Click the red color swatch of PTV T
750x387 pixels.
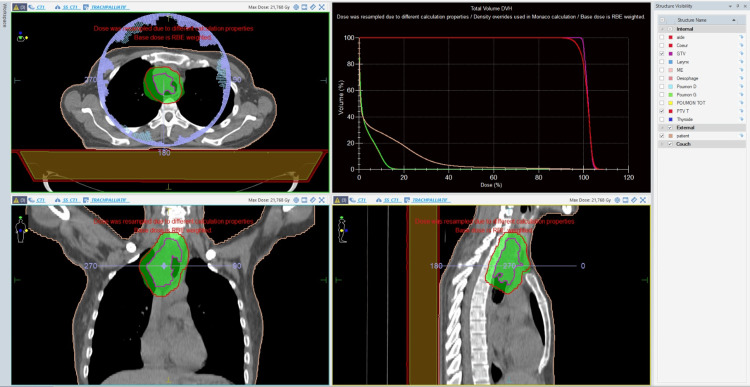(671, 111)
